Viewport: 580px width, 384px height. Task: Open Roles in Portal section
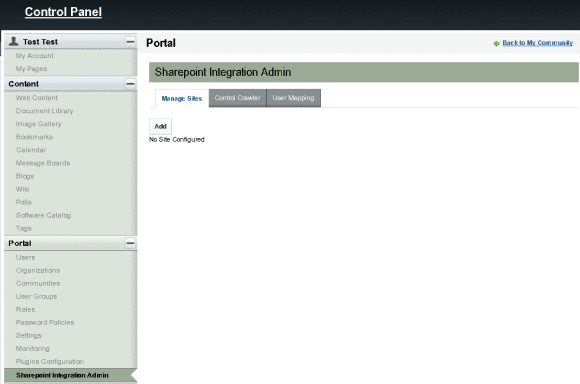point(25,309)
